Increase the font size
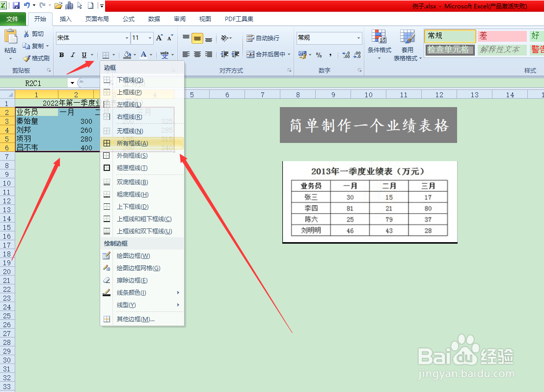The image size is (544, 392). click(159, 38)
